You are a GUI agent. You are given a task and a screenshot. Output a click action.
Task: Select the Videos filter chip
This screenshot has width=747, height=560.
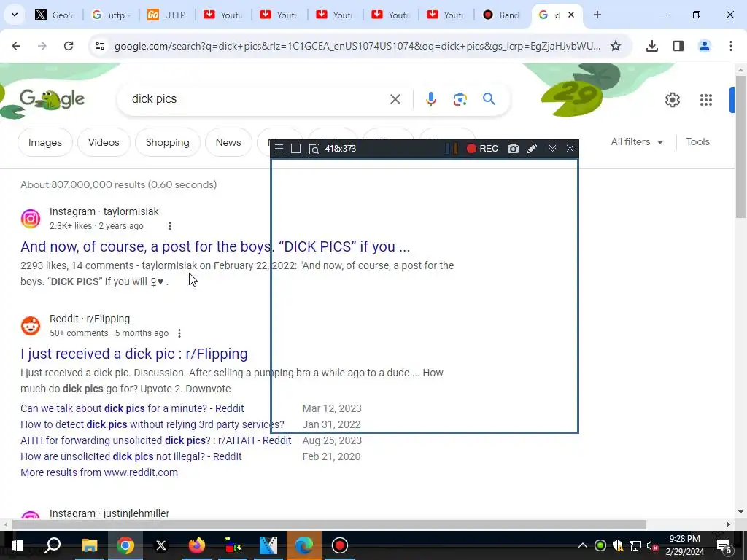coord(104,142)
